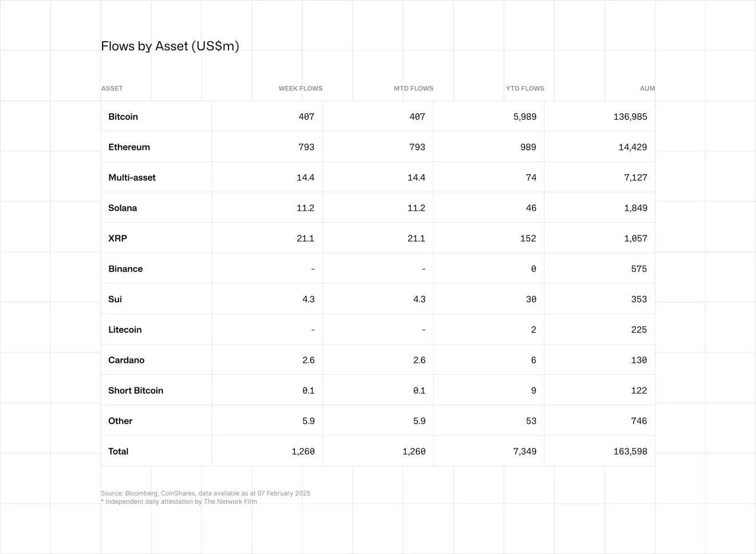Select the Multi-asset row label
This screenshot has height=554, width=756.
pos(132,177)
